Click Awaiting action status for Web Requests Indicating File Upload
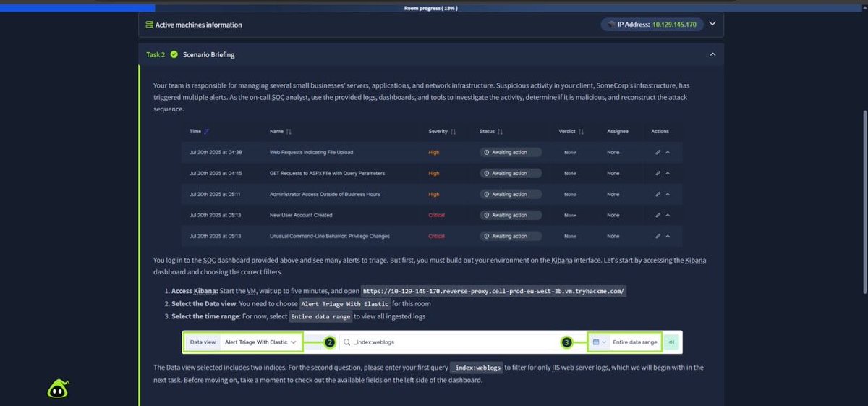 click(x=511, y=153)
